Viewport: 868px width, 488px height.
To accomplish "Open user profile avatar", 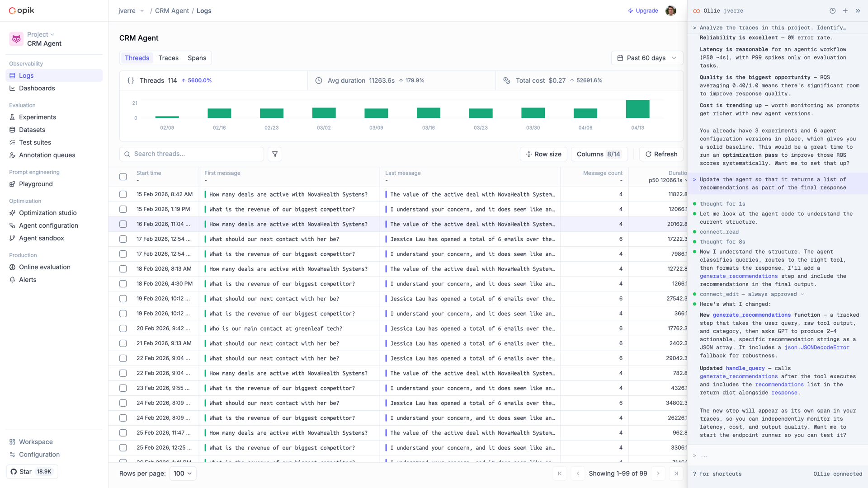I will tap(670, 11).
